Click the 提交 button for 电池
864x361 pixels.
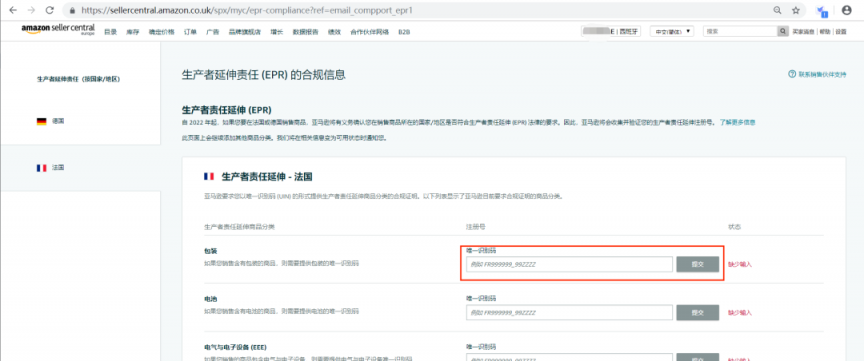(x=698, y=312)
